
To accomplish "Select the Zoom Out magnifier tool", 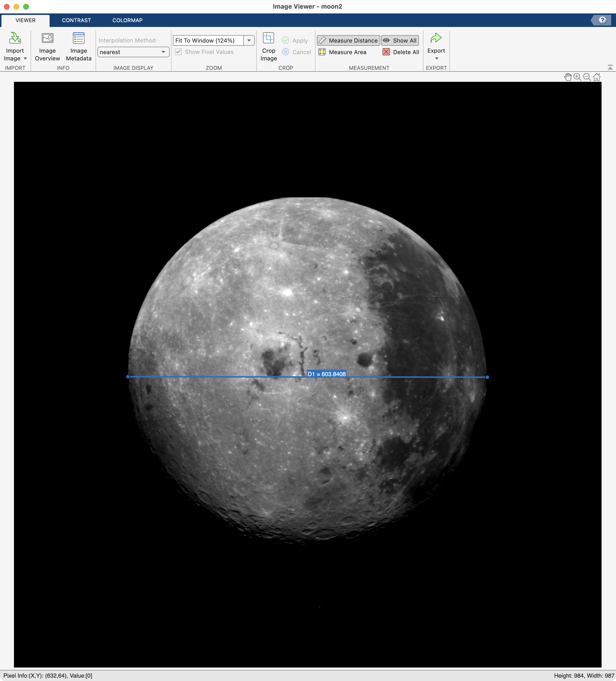I will tap(587, 77).
